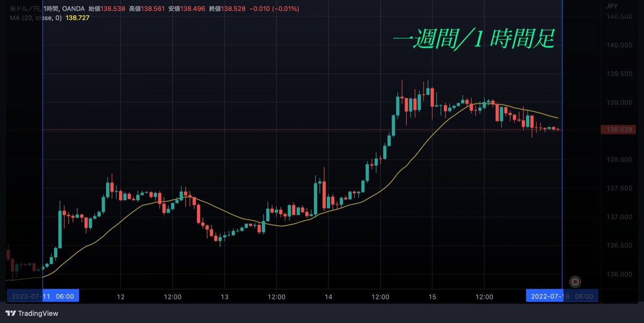Viewport: 644px width, 323px height.
Task: Click the JPY currency label on the price axis
Action: (612, 6)
